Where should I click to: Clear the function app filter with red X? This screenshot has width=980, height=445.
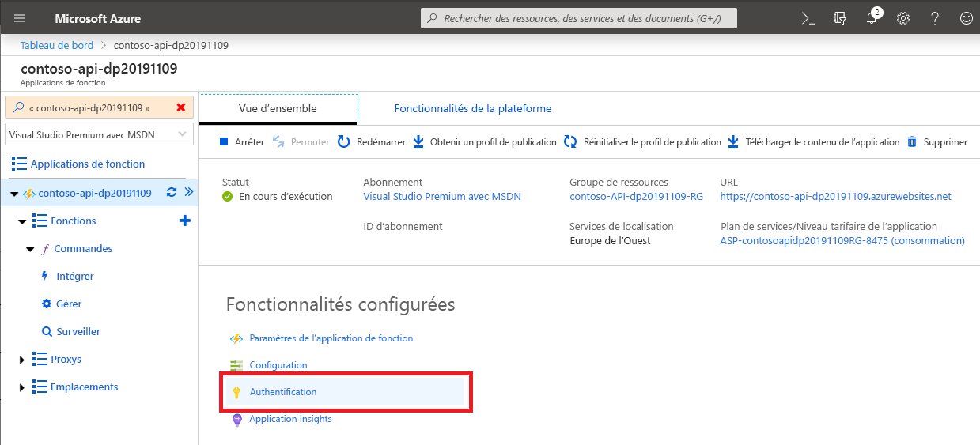click(x=181, y=107)
